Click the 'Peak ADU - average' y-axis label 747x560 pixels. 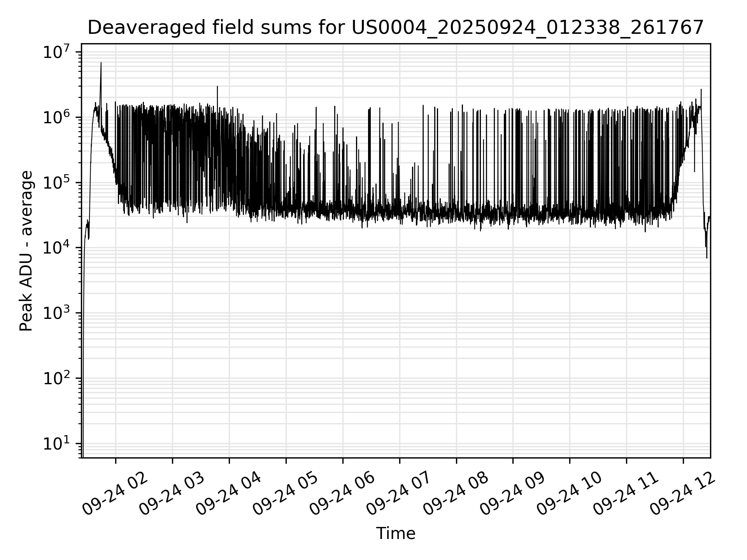[x=26, y=251]
